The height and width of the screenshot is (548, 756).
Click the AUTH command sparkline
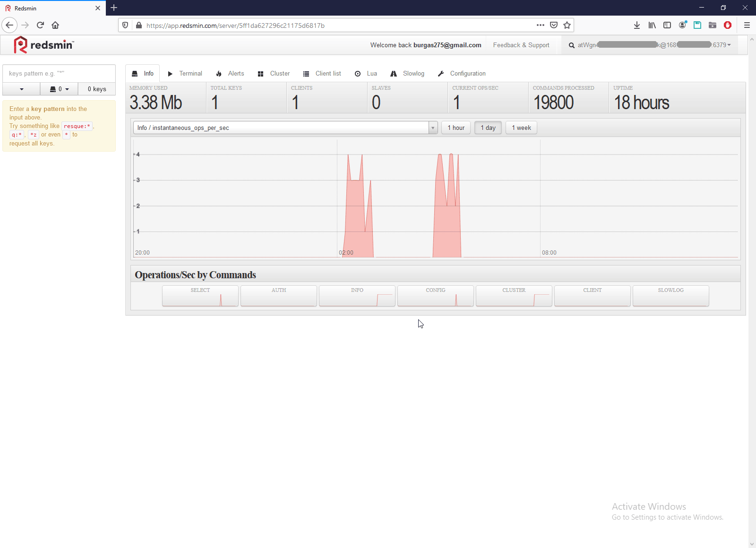click(279, 296)
